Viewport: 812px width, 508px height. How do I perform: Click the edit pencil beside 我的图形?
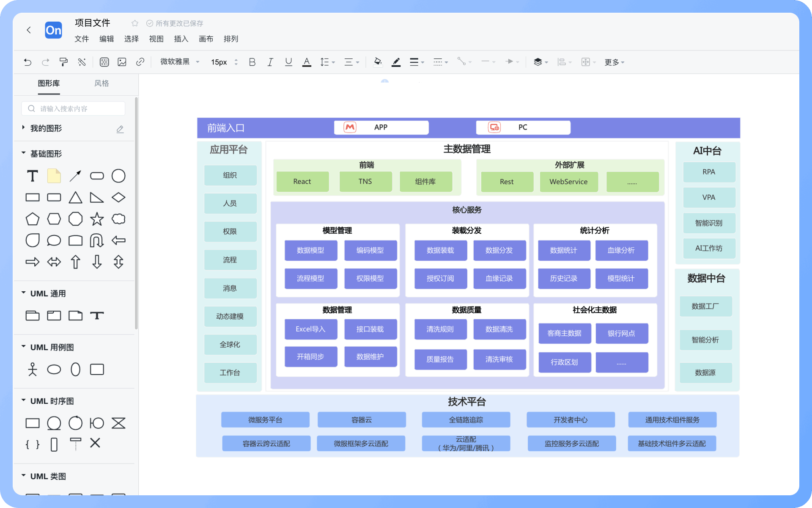point(120,129)
